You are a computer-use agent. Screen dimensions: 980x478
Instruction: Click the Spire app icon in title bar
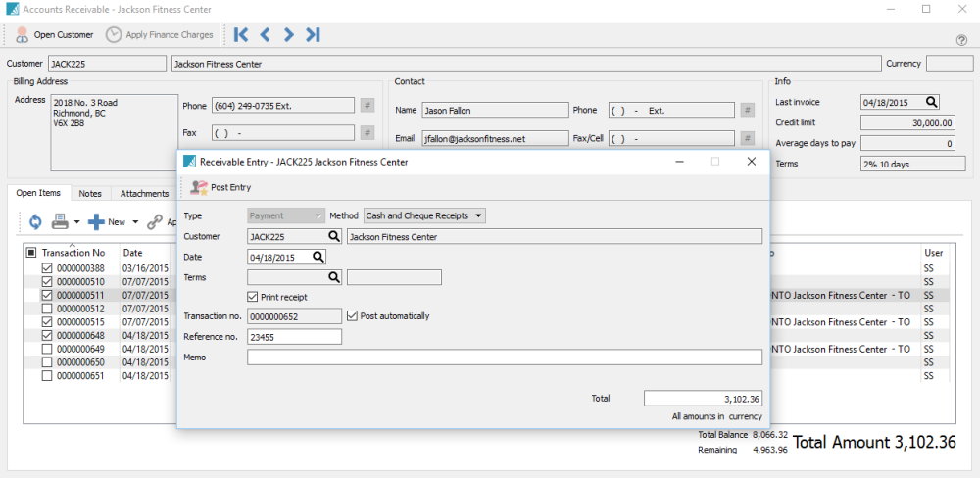tap(11, 10)
